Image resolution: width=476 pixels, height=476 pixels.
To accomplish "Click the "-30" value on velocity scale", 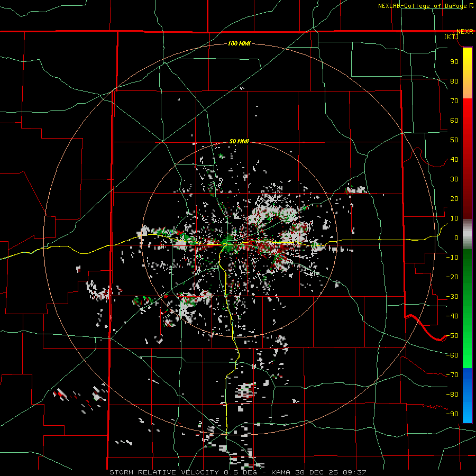I will 452,297.
